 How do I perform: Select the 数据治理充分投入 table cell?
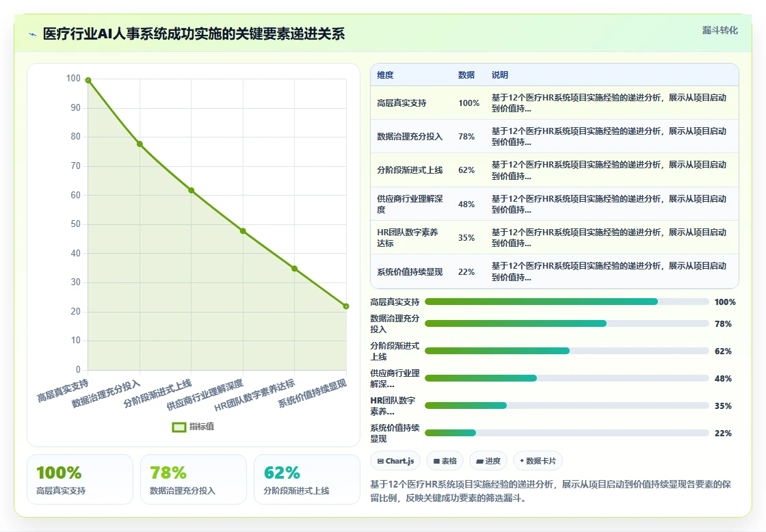(x=410, y=137)
